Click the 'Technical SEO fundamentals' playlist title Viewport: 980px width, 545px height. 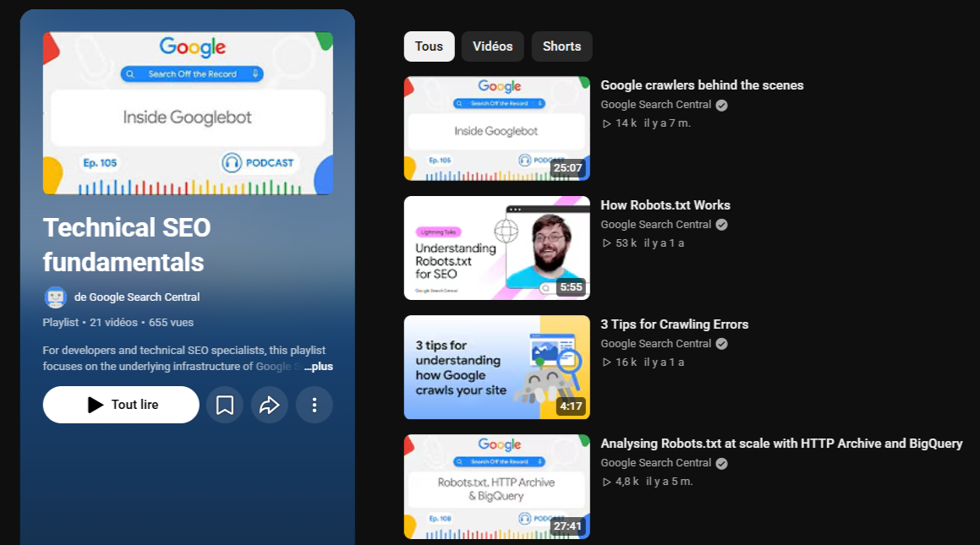point(127,245)
